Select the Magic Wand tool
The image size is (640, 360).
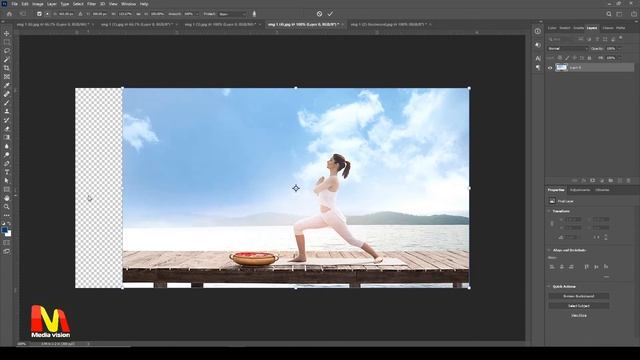coord(7,60)
